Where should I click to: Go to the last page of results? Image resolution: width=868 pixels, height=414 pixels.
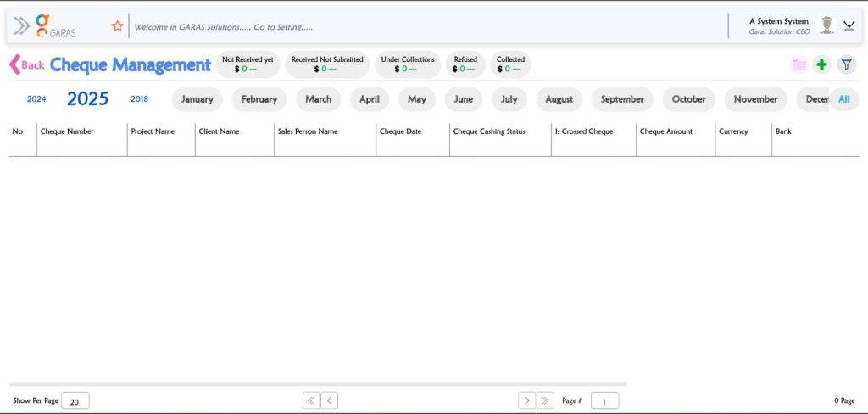tap(545, 400)
